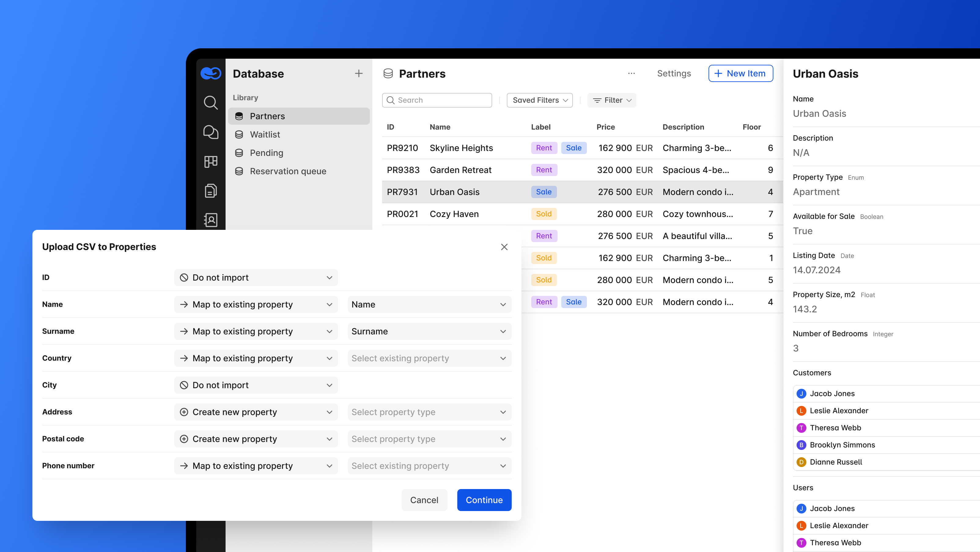Open the Reservation queue database
The width and height of the screenshot is (980, 552).
point(288,171)
